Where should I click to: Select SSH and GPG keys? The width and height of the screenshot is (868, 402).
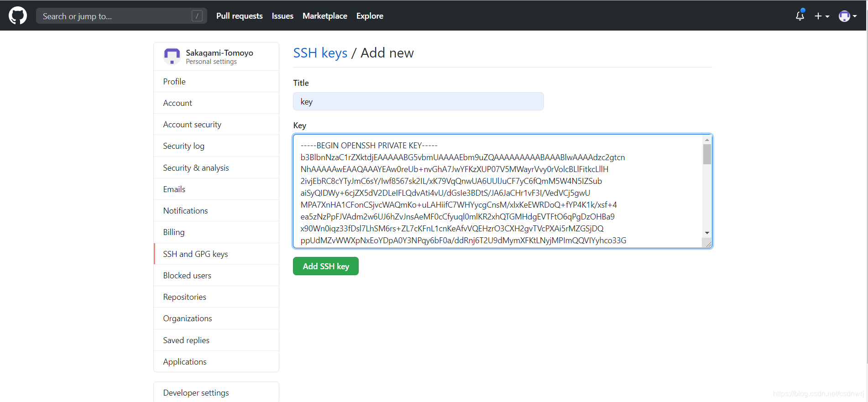216,254
